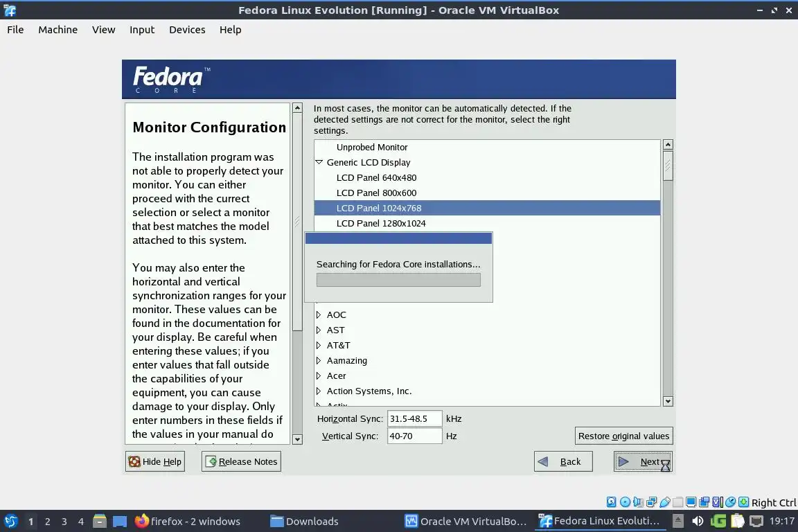Click the hard disk activity status icon
Image resolution: width=798 pixels, height=532 pixels.
[611, 502]
